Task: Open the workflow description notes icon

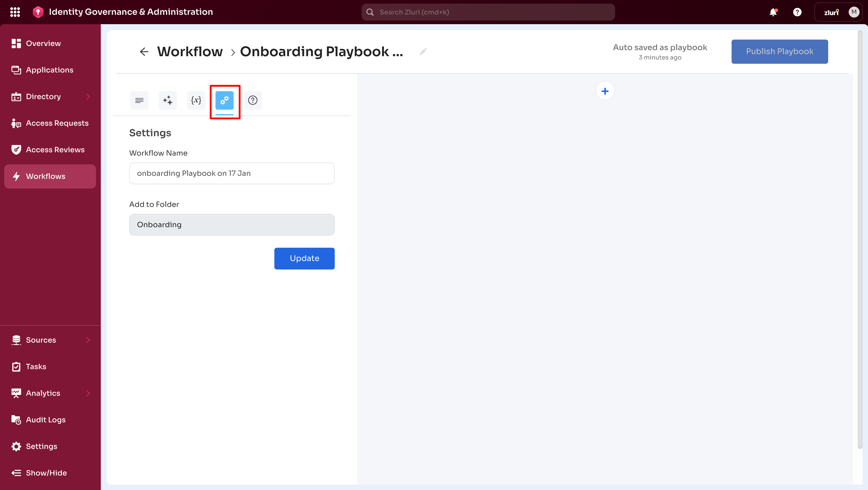Action: 139,100
